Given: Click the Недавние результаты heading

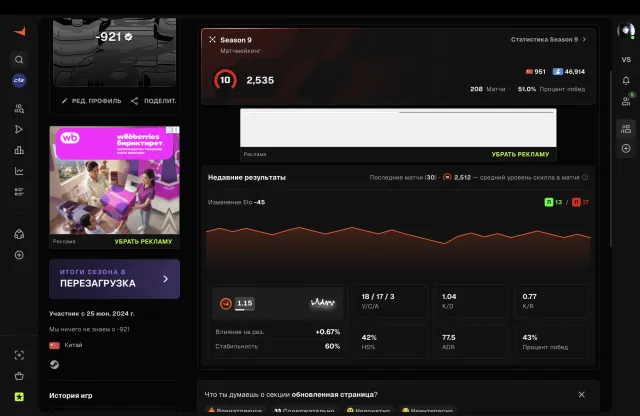Looking at the screenshot, I should [x=247, y=178].
